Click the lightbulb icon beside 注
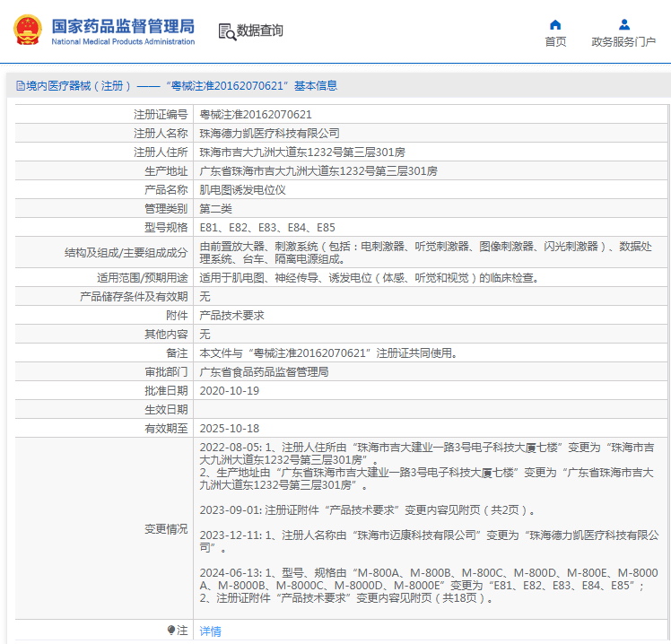Screen dimensions: 671x644 [x=171, y=630]
